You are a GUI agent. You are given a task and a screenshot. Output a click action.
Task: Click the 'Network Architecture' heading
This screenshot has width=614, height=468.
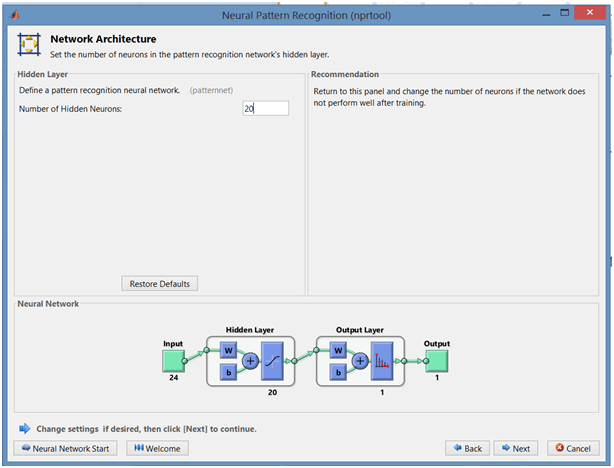103,39
